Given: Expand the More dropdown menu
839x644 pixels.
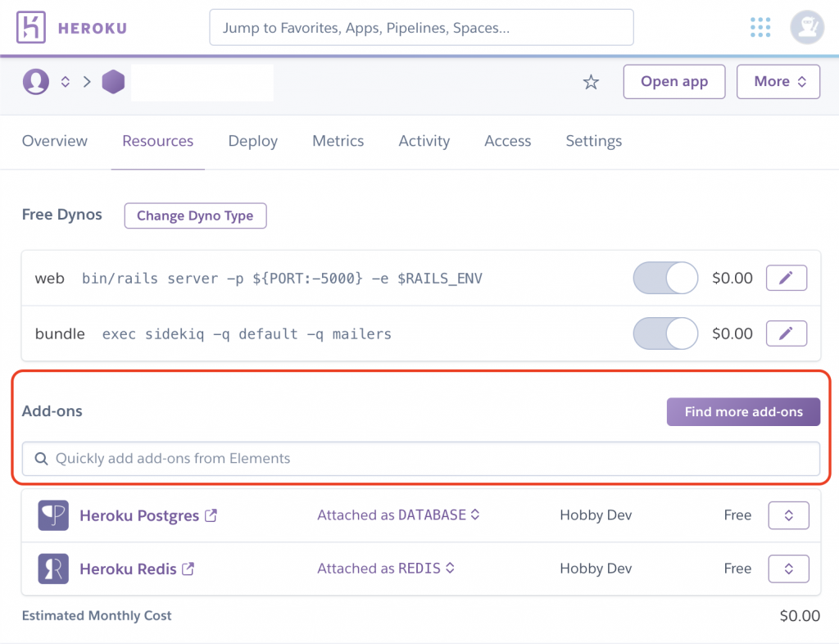Looking at the screenshot, I should coord(778,82).
